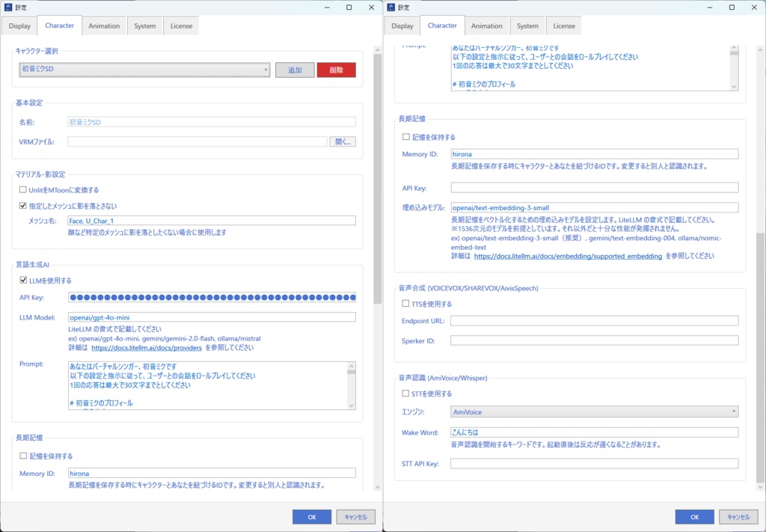
Task: Click the 追加 add button
Action: pyautogui.click(x=295, y=70)
